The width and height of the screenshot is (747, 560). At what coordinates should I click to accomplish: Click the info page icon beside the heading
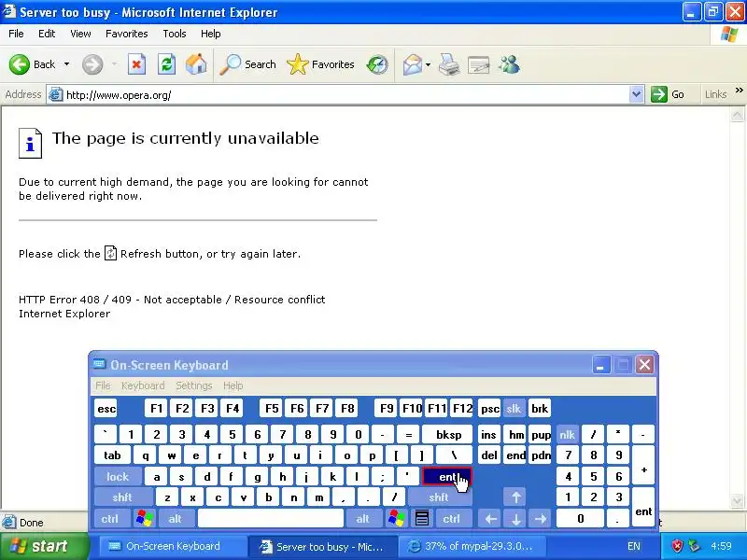tap(30, 143)
